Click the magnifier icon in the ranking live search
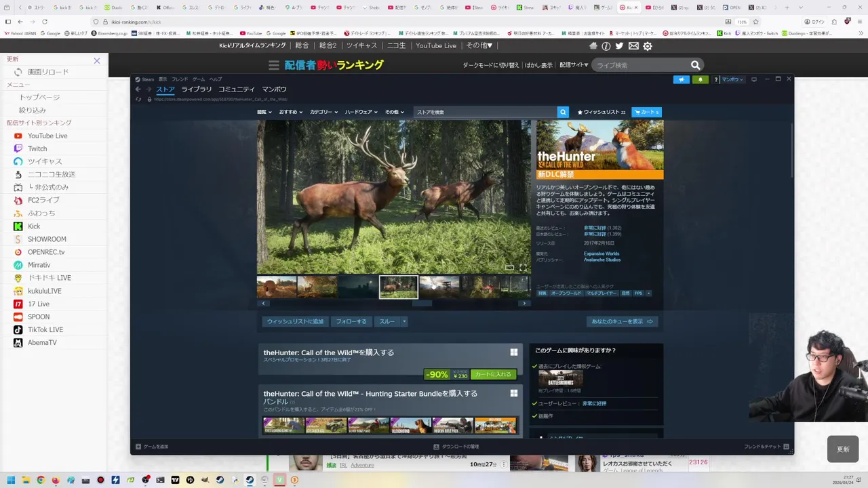The width and height of the screenshot is (868, 488). click(695, 65)
